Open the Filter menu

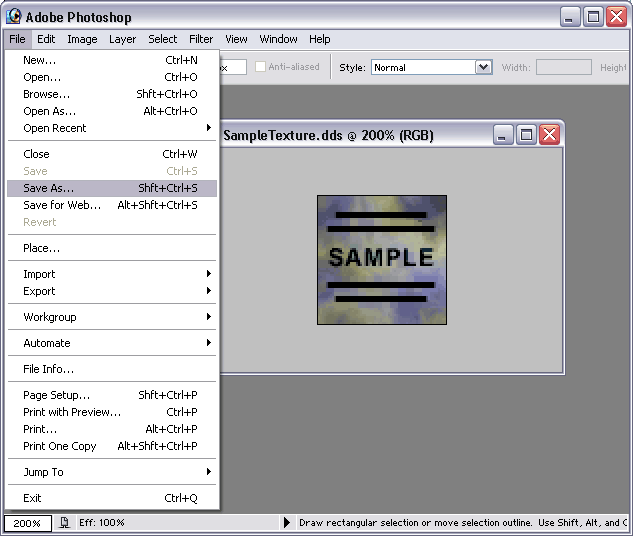[201, 39]
